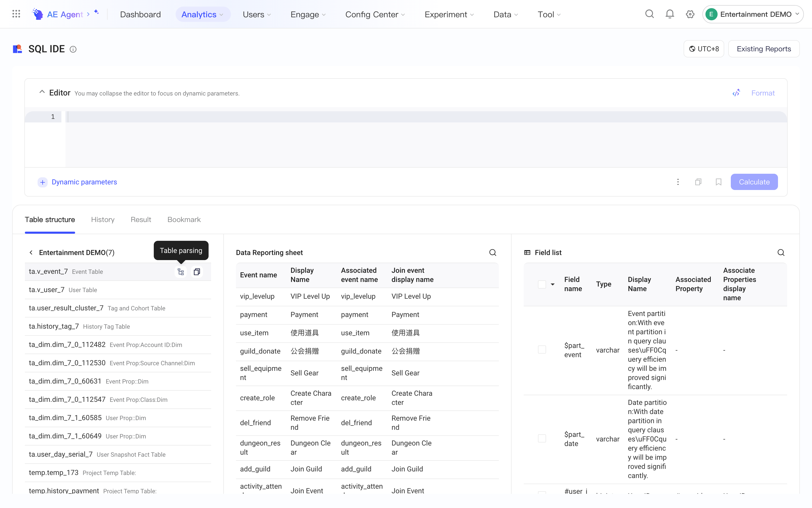Bookmark the current query
Viewport: 812px width, 508px height.
click(x=718, y=182)
